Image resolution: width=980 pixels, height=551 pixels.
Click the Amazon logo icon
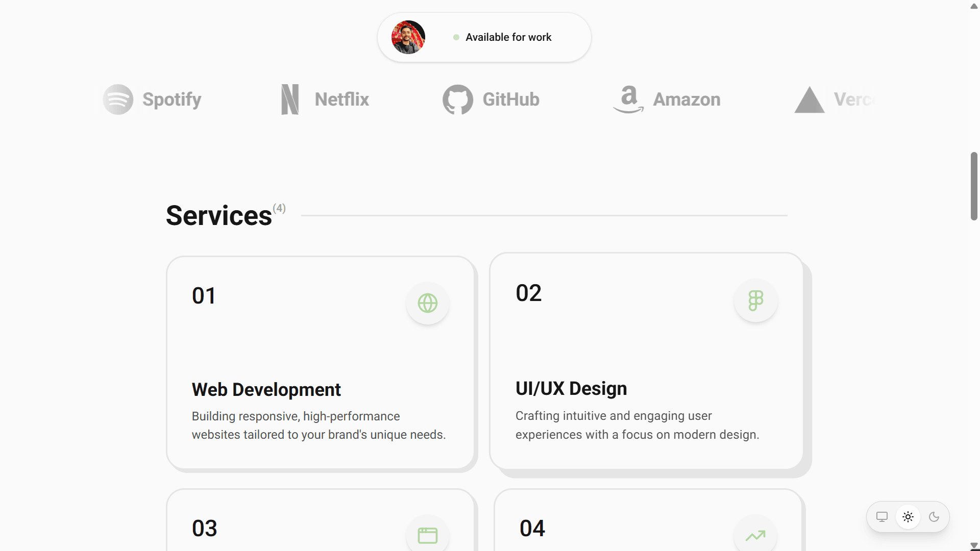(x=628, y=99)
